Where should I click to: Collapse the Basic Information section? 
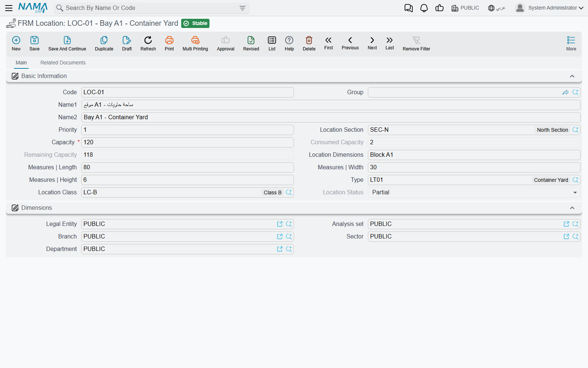[572, 76]
